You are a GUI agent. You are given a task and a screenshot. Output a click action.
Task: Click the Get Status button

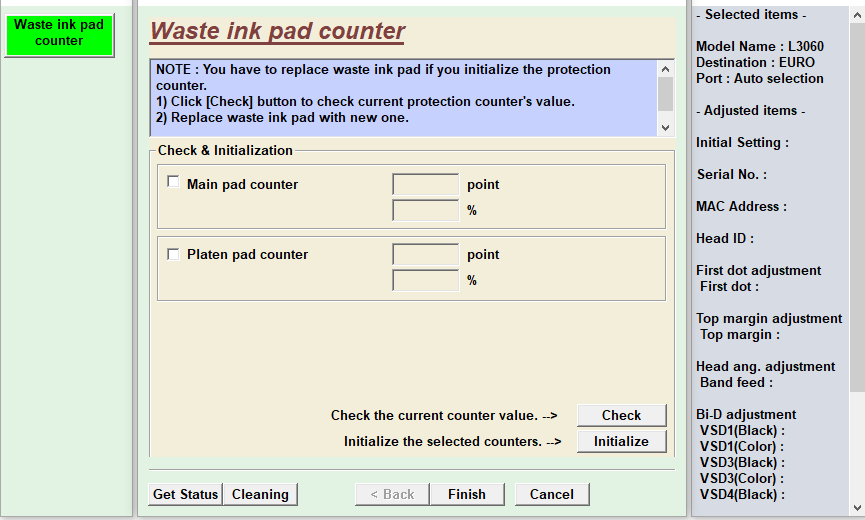[185, 494]
